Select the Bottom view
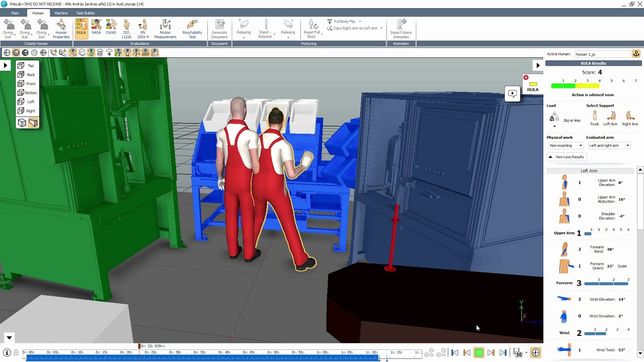 27,93
